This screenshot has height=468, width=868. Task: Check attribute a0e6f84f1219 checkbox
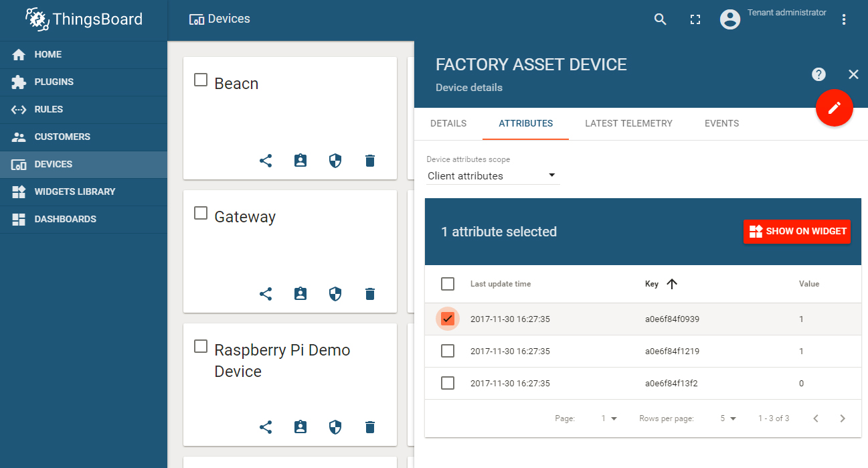[448, 351]
